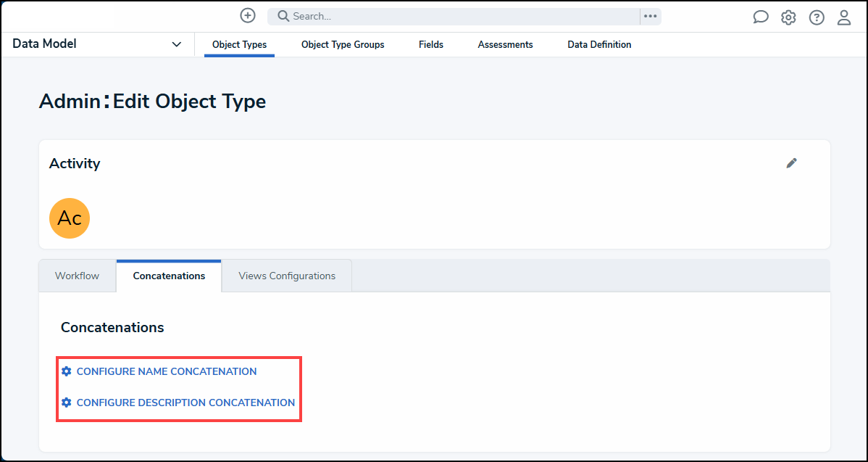Expand the Data Model dropdown

(x=176, y=44)
